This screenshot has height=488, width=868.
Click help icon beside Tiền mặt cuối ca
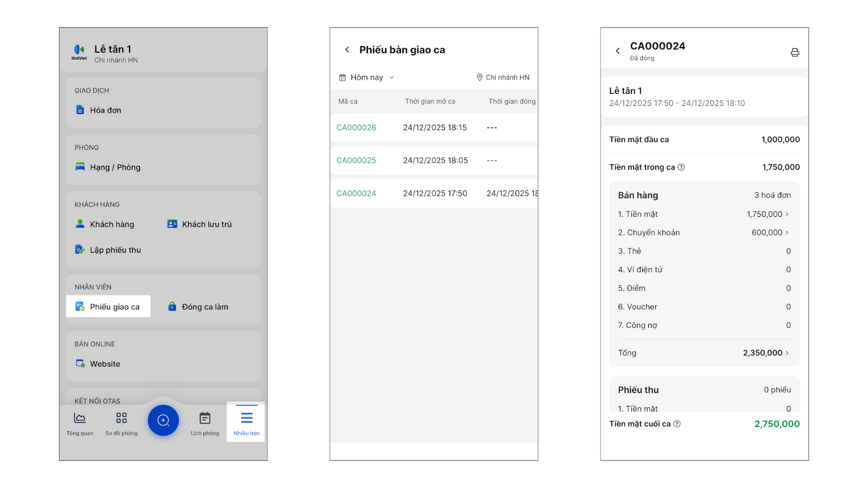(x=677, y=424)
